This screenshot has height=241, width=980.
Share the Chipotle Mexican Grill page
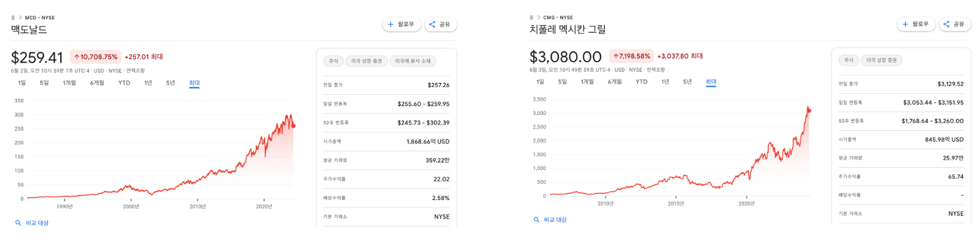(954, 24)
